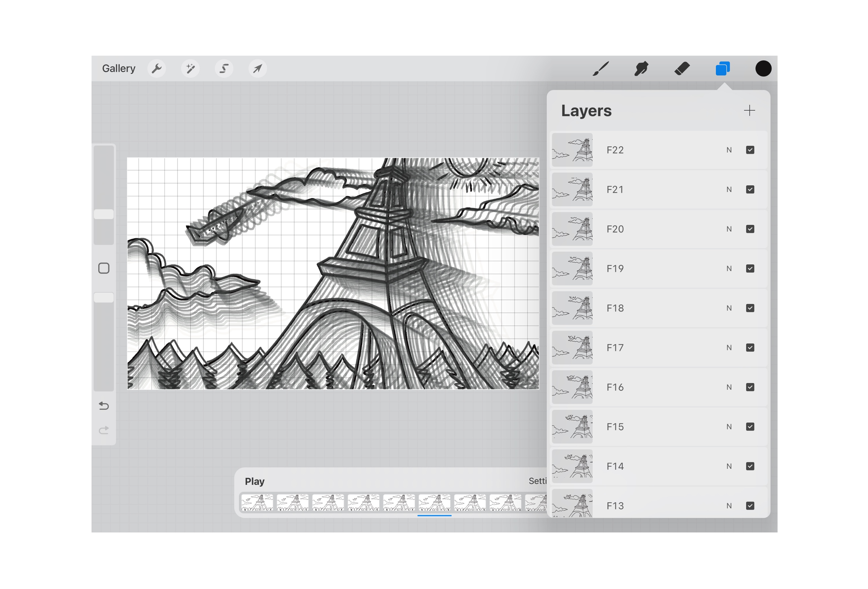Select the Smudge tool
This screenshot has width=868, height=589.
click(x=641, y=69)
